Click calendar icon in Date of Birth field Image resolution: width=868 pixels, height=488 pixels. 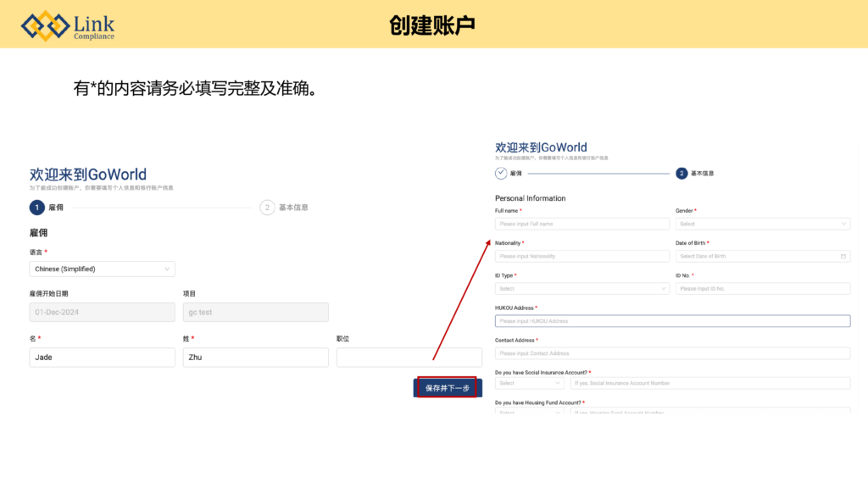click(x=843, y=256)
